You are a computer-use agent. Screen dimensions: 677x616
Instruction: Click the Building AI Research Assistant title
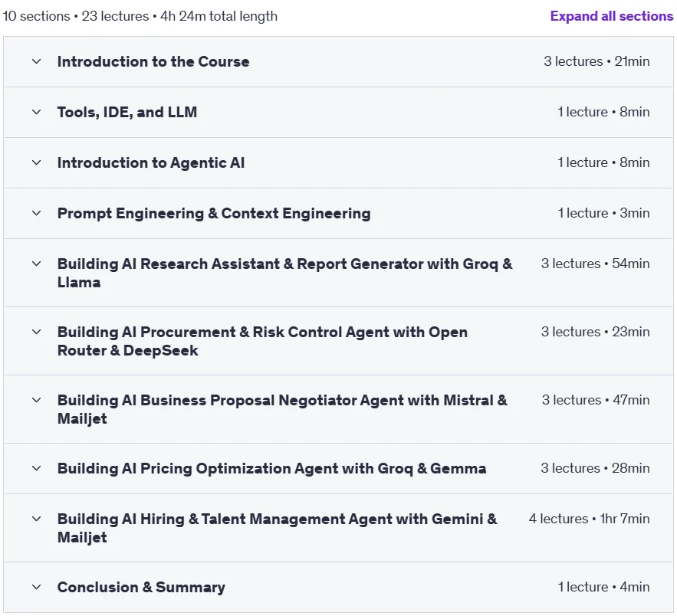pyautogui.click(x=285, y=273)
